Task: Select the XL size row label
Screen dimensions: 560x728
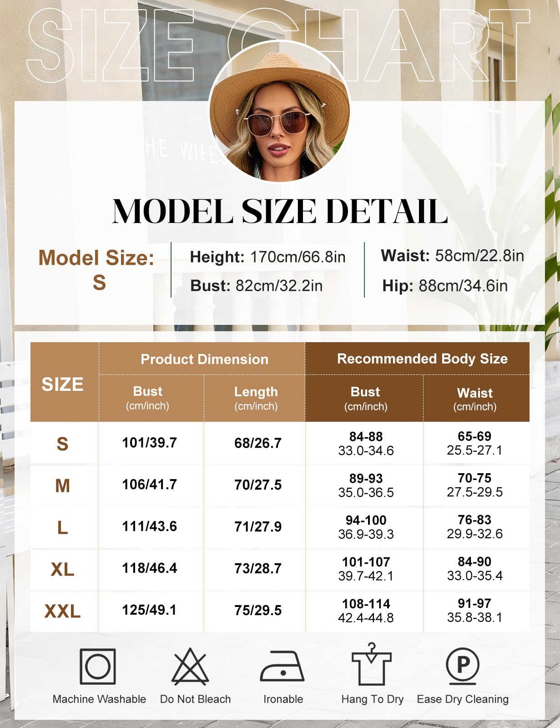Action: [x=63, y=570]
